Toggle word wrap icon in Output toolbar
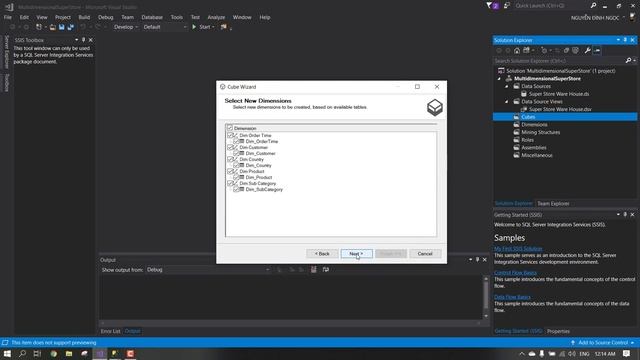Image resolution: width=640 pixels, height=360 pixels. coord(326,270)
